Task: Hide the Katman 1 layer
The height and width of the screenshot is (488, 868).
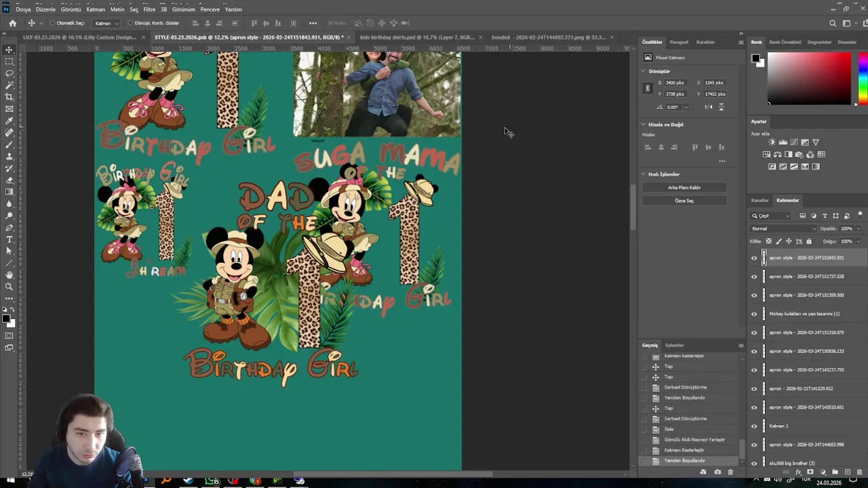Action: click(754, 426)
